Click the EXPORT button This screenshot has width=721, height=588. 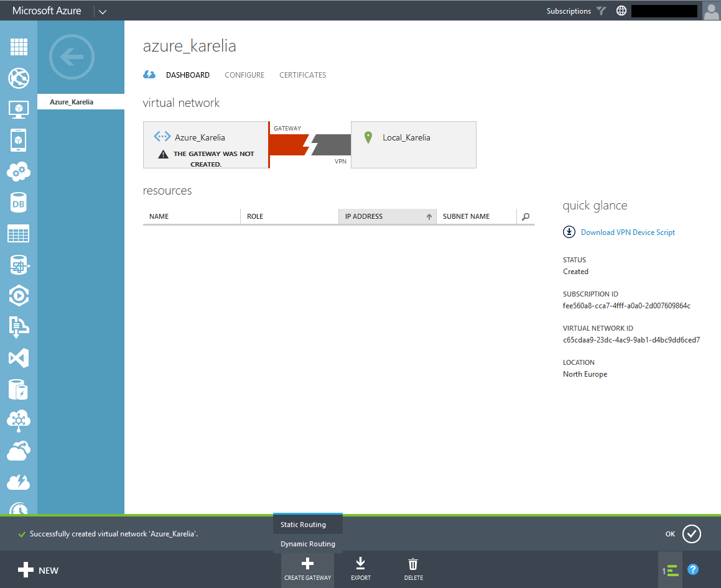point(361,569)
